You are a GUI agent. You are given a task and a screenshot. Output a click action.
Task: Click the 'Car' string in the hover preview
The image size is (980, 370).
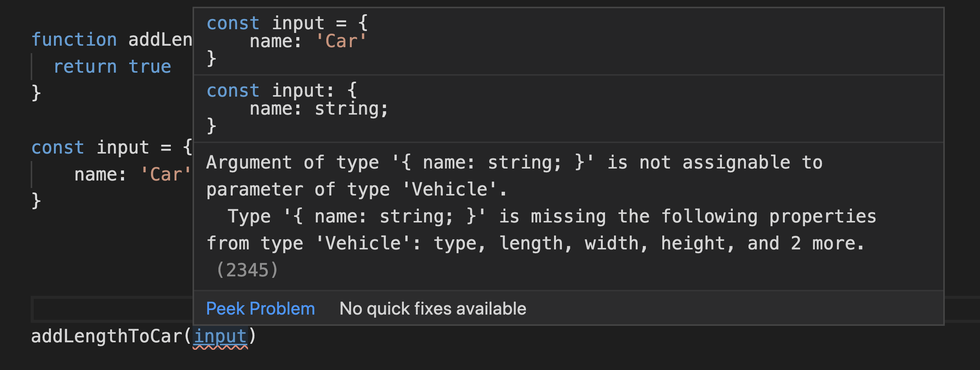tap(341, 41)
